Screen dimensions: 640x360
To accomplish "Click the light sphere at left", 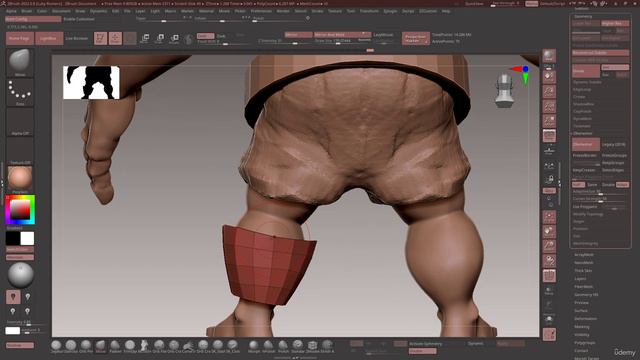I will click(x=20, y=275).
